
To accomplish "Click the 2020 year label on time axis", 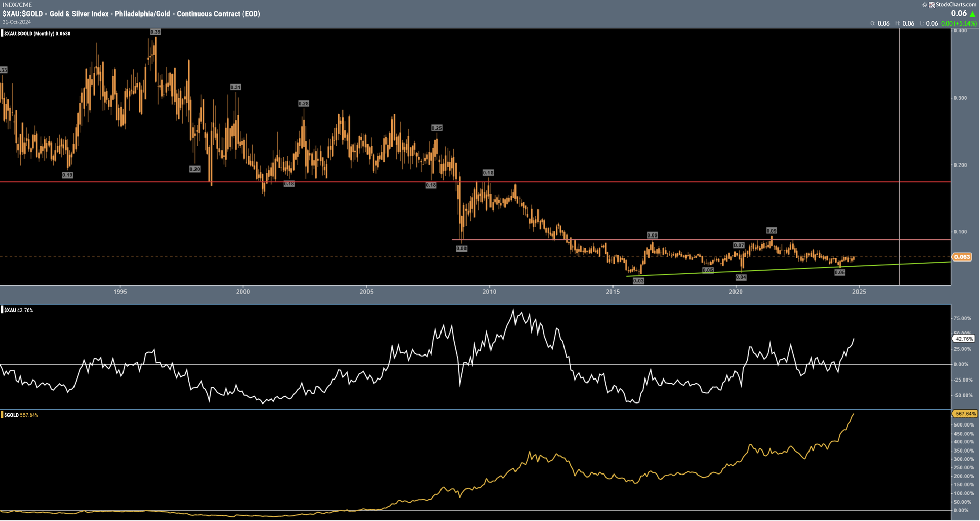I will click(736, 292).
